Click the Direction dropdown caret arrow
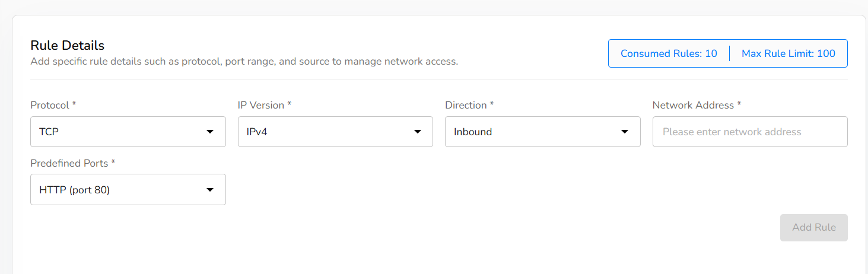868x274 pixels. [x=625, y=132]
